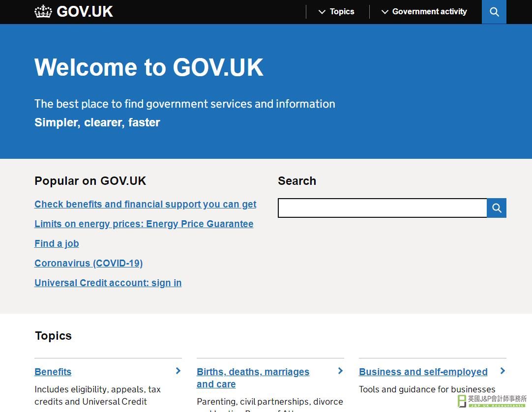The width and height of the screenshot is (532, 412).
Task: Open the header search magnifier icon
Action: (x=494, y=12)
